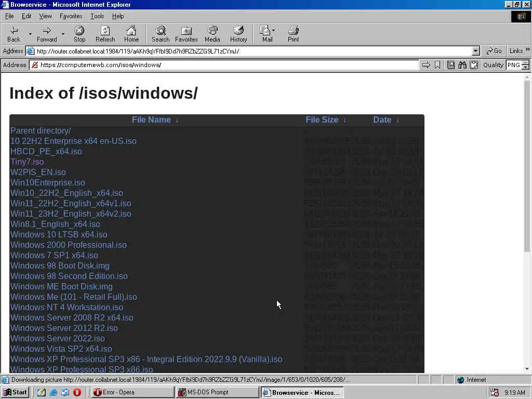Click the Browservice clipboard icon
The height and width of the screenshot is (399, 532).
(474, 65)
